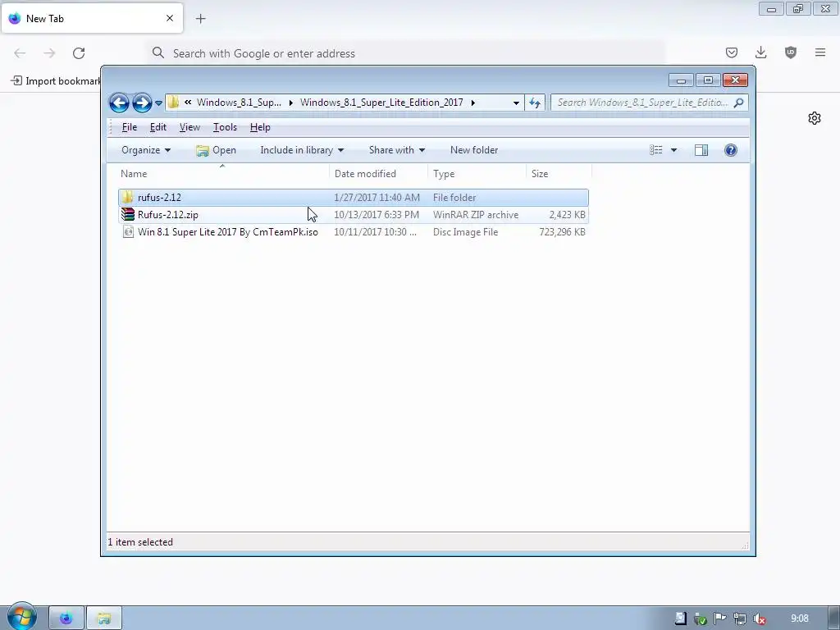
Task: Create a New folder
Action: (x=474, y=150)
